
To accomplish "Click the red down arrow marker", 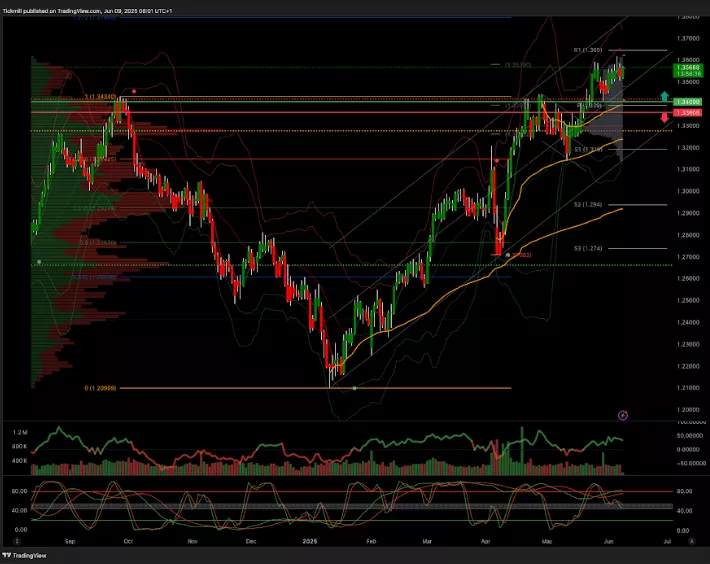I will pos(665,117).
